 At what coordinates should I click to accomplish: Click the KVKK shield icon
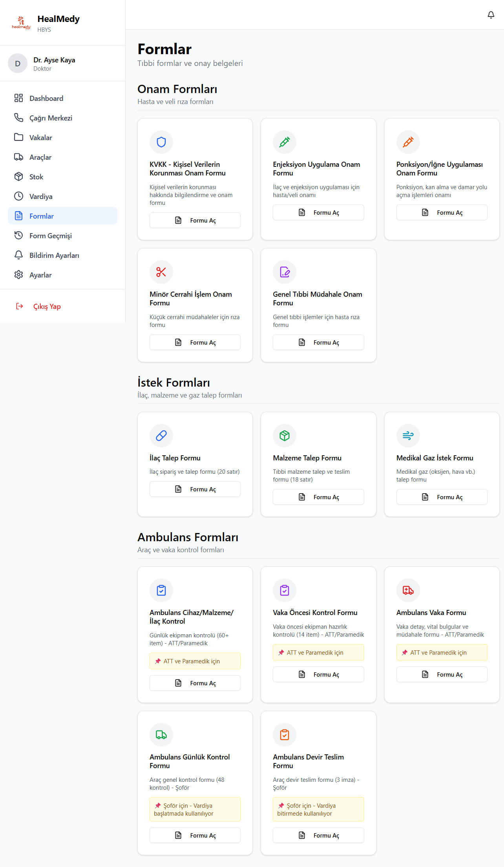(161, 142)
